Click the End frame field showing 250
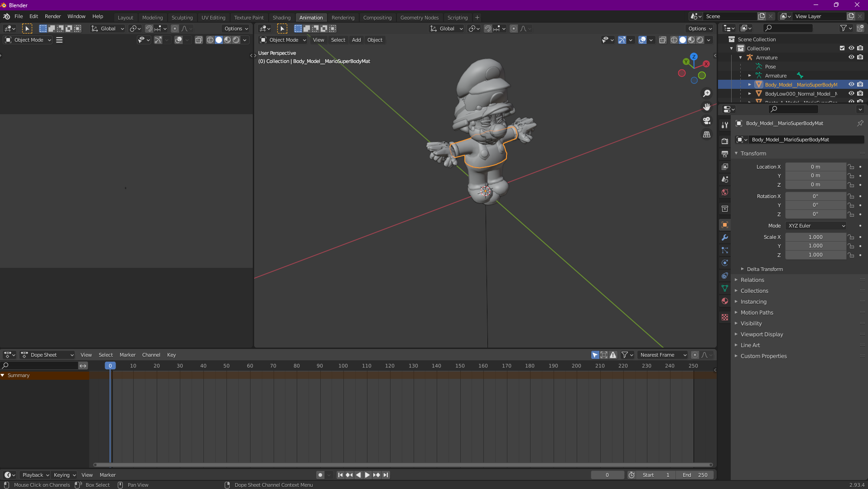 coord(695,475)
